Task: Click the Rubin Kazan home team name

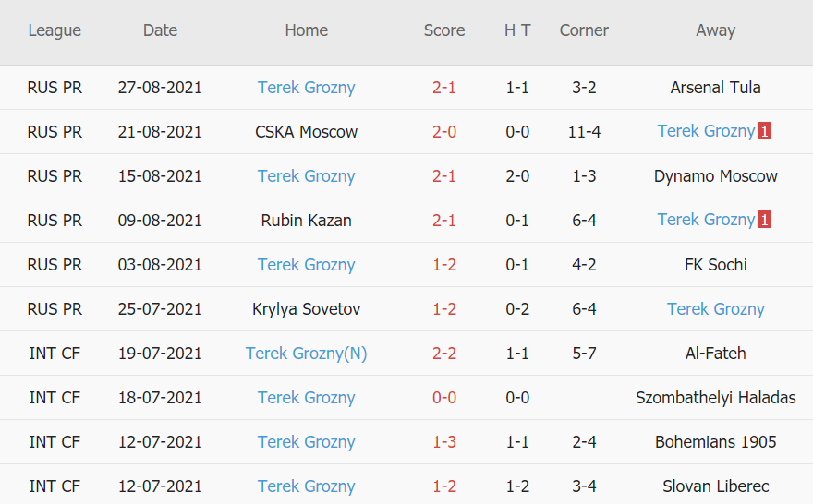Action: pyautogui.click(x=306, y=221)
